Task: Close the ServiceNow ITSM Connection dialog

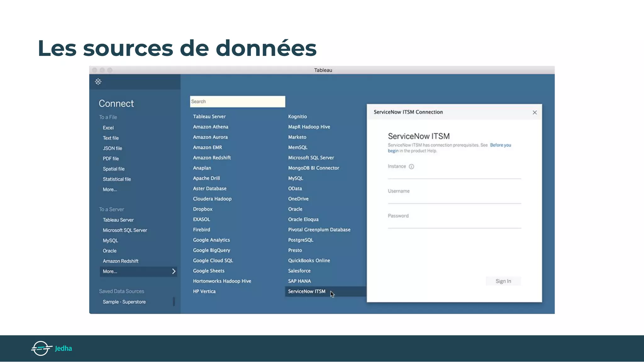Action: 535,112
